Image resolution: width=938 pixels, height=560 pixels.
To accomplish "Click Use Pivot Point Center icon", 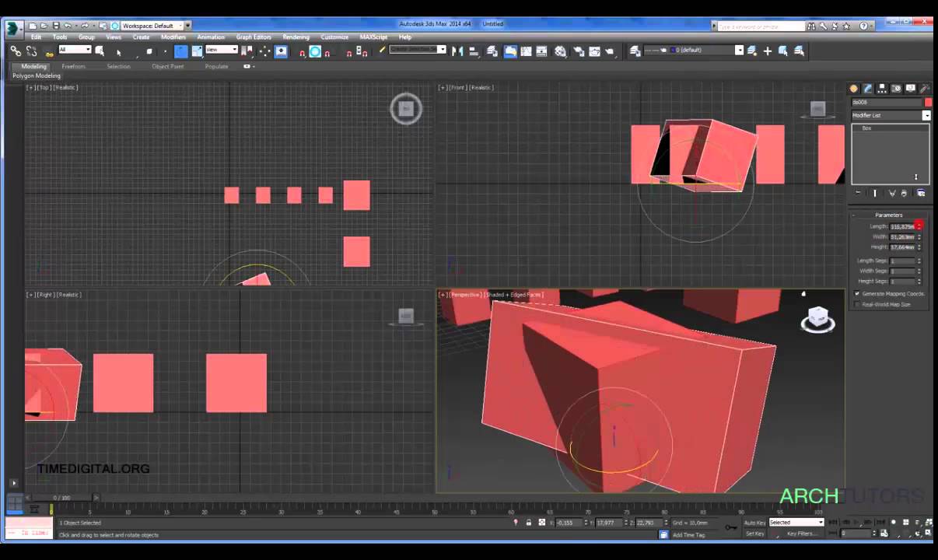I will [x=247, y=51].
